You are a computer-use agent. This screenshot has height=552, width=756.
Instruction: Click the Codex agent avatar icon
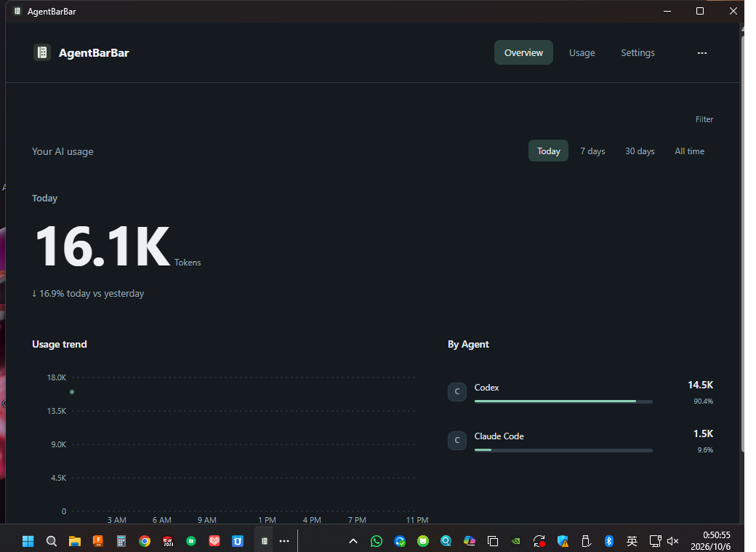(457, 391)
